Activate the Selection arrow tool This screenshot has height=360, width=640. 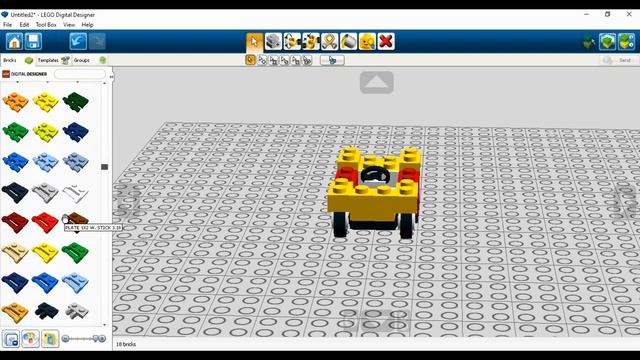click(x=254, y=42)
